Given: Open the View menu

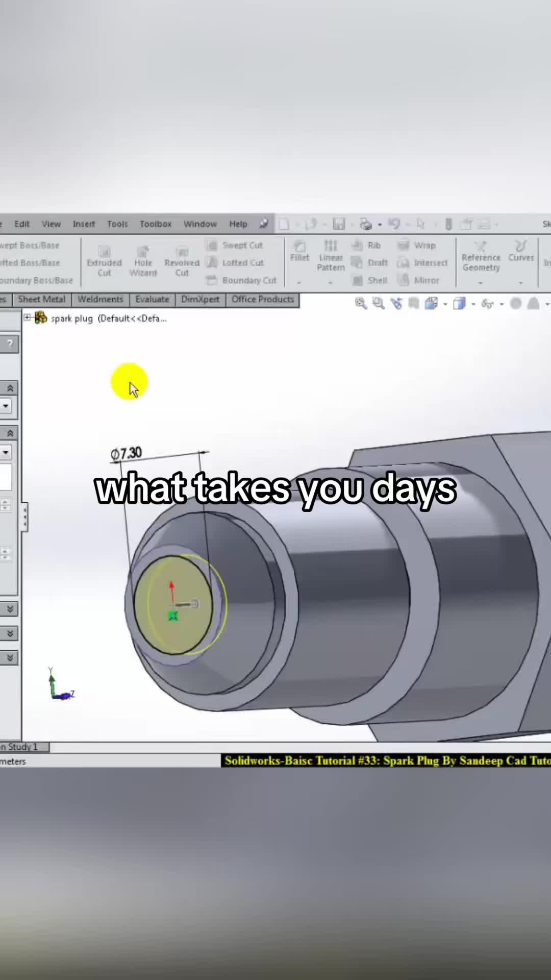Looking at the screenshot, I should [51, 224].
